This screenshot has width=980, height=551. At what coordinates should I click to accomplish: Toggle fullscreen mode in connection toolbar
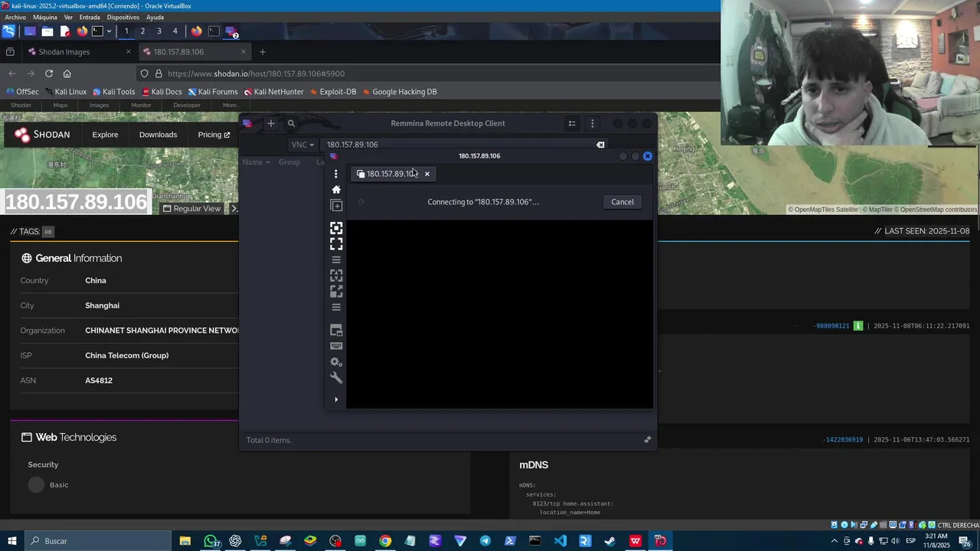click(336, 243)
